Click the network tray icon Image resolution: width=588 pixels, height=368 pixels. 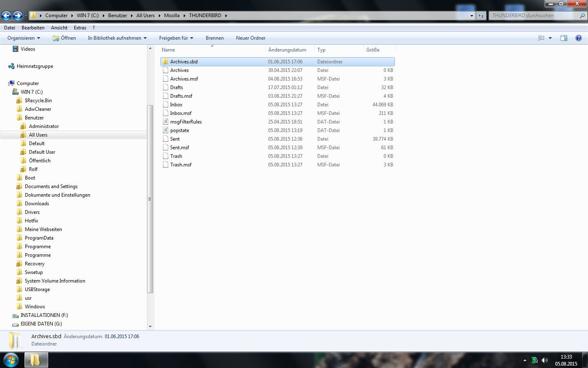tap(535, 360)
